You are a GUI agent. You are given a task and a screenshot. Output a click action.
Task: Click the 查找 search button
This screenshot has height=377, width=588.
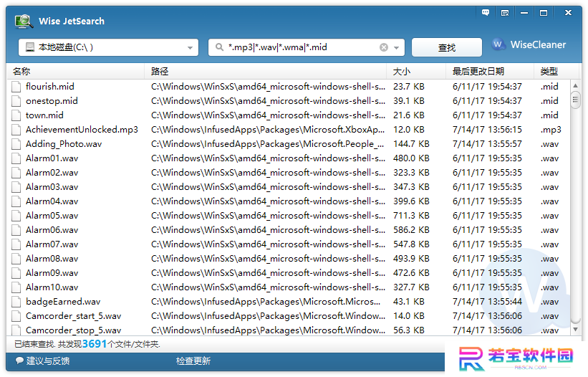[x=447, y=47]
